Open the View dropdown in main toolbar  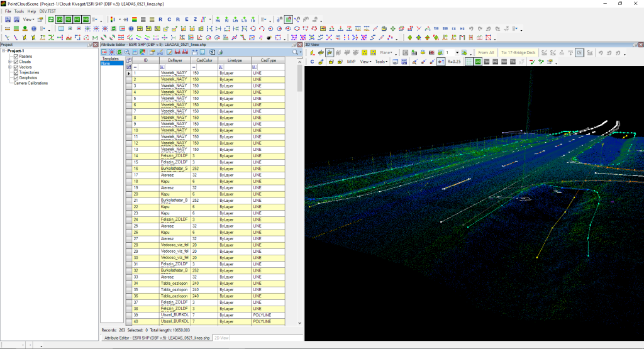(29, 19)
